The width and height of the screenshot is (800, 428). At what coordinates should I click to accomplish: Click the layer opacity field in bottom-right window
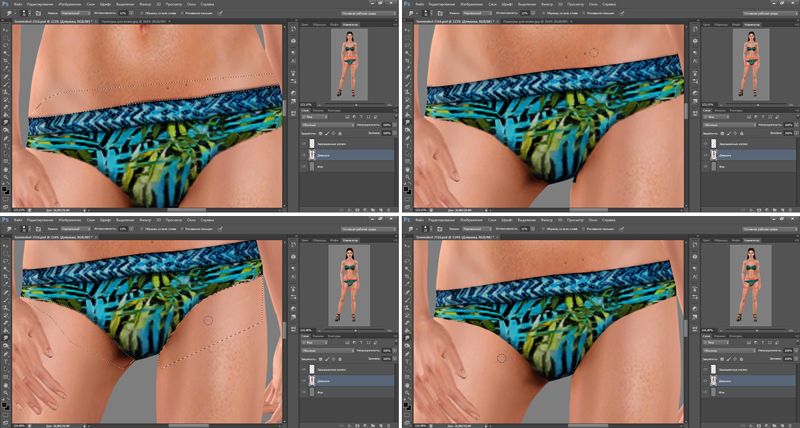tap(788, 350)
